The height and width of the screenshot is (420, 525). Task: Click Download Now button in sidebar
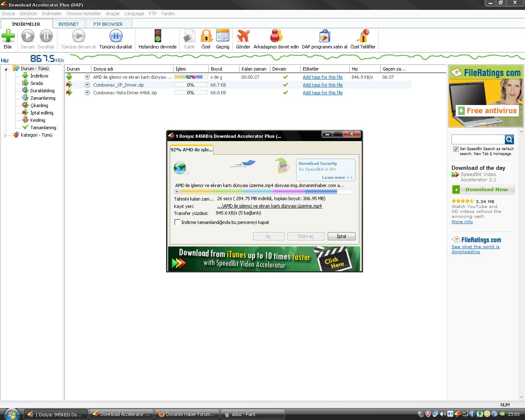(483, 189)
